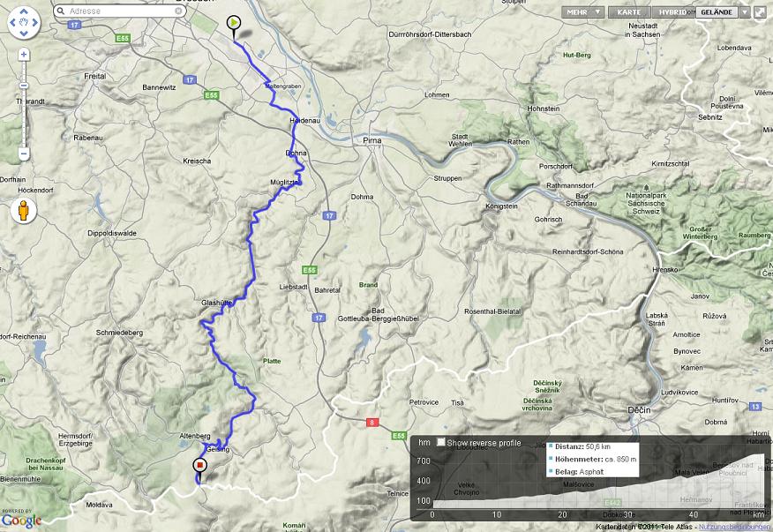Click the Sebnitz label
The image size is (773, 532).
tap(709, 117)
